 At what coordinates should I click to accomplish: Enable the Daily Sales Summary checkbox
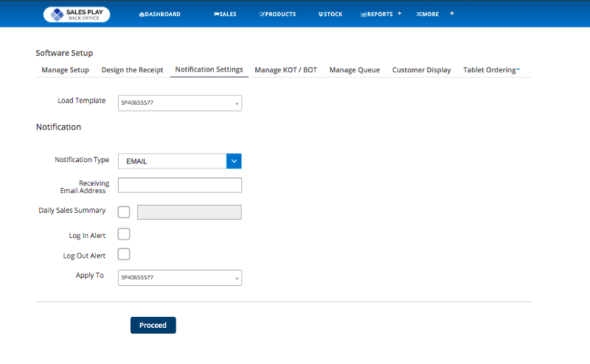point(124,212)
